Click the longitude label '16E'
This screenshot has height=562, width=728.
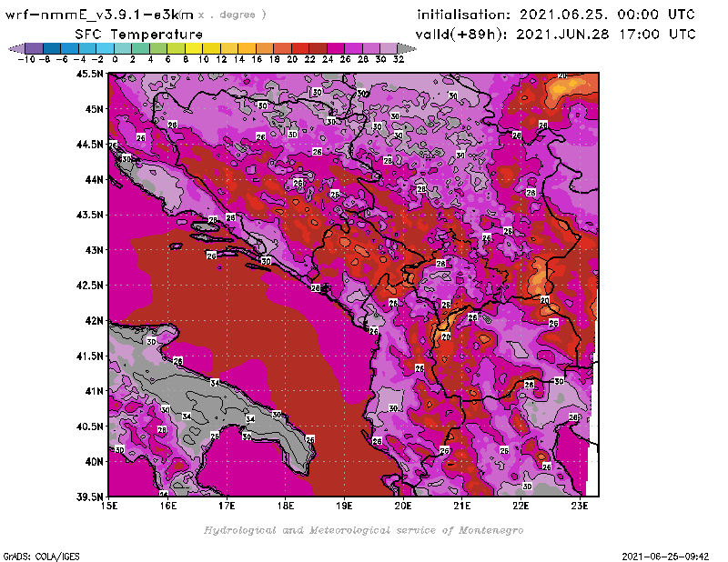point(168,506)
